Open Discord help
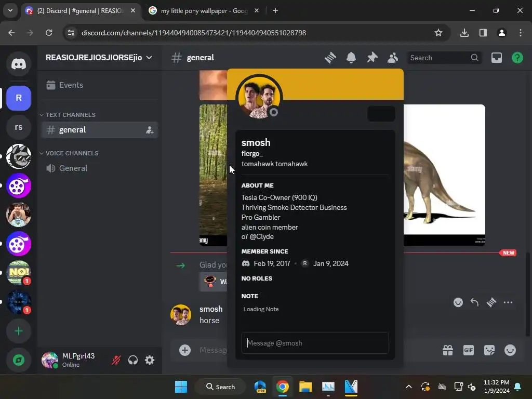Viewport: 532px width, 399px height. 517,58
